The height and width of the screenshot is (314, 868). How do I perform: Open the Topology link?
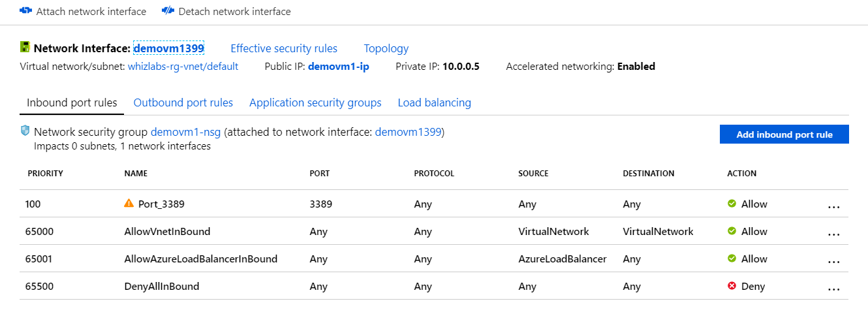pos(386,48)
